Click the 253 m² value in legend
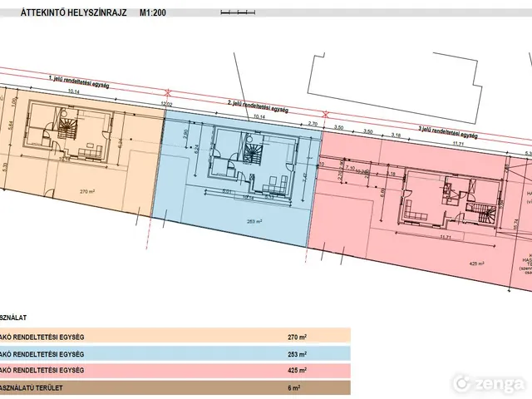Screen dimensions: 532x399 [x=298, y=354]
